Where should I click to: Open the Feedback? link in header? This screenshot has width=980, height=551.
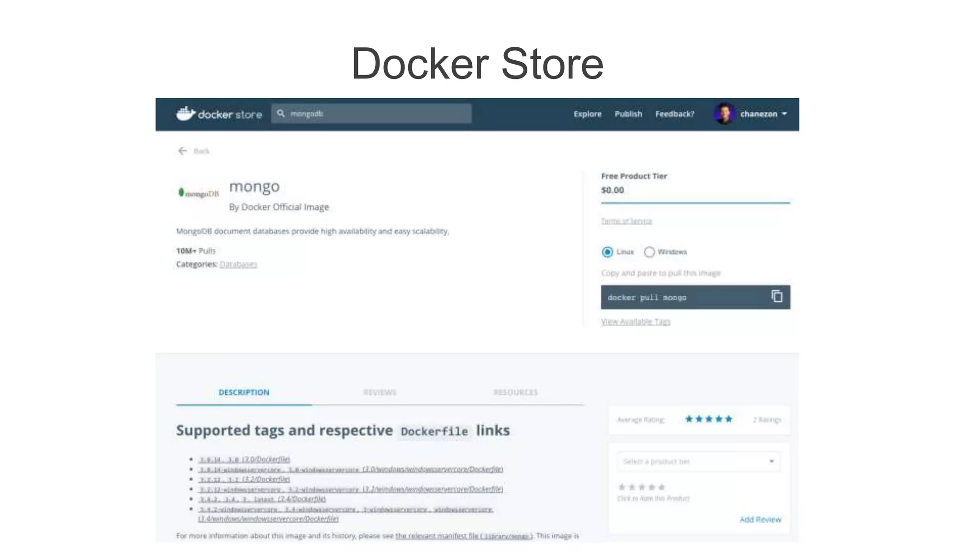(x=675, y=114)
